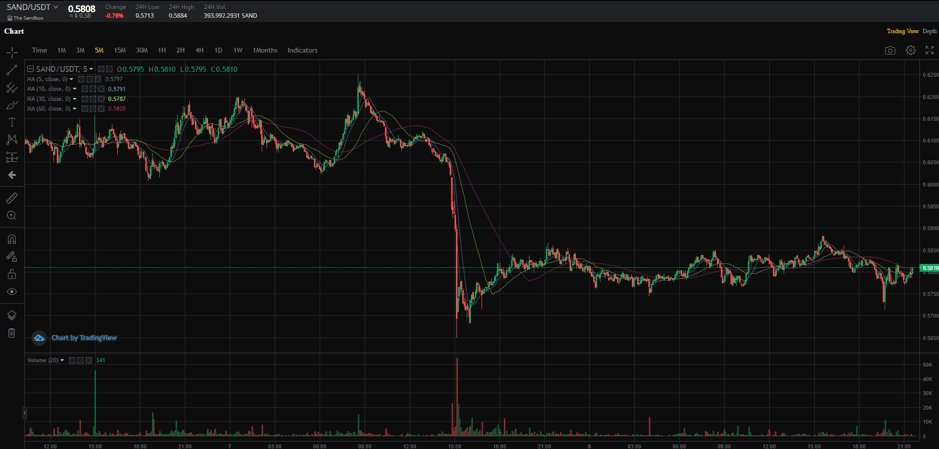
Task: Toggle lock all drawing tools
Action: (x=12, y=274)
